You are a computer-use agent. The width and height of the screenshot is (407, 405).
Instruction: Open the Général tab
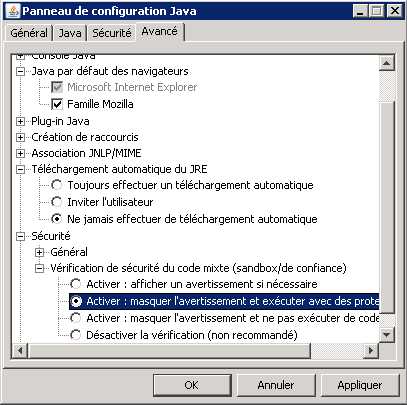(29, 33)
